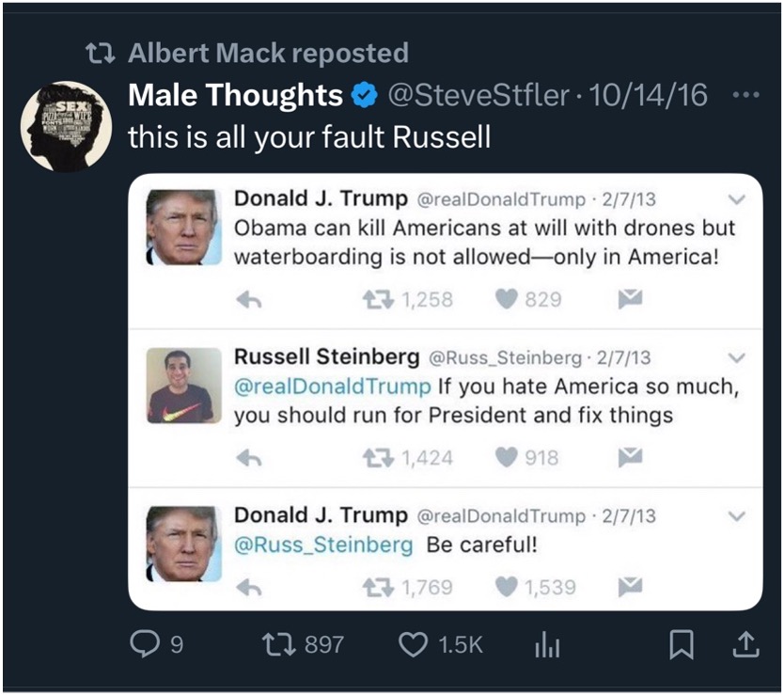Image resolution: width=784 pixels, height=695 pixels.
Task: Open Albert Mack reposted link
Action: click(x=268, y=53)
